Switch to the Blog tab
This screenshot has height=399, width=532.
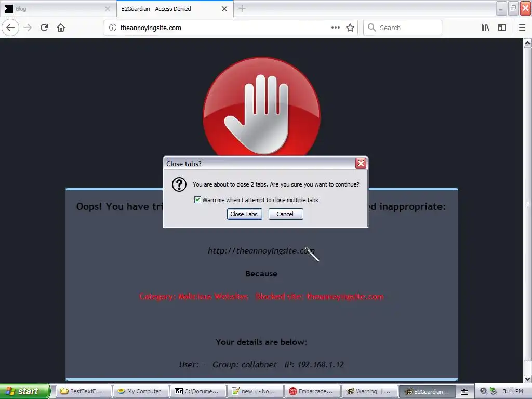(58, 9)
